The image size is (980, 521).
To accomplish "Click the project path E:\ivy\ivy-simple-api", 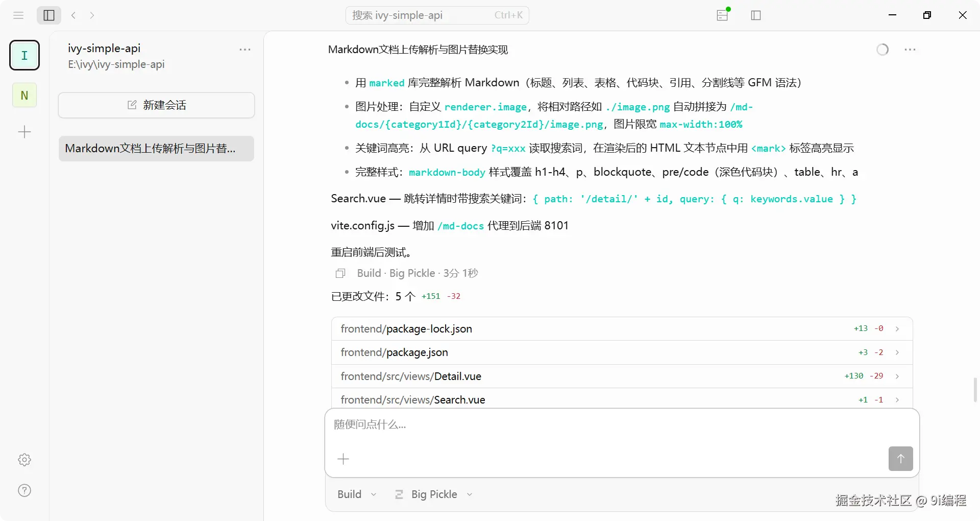I will click(x=116, y=64).
